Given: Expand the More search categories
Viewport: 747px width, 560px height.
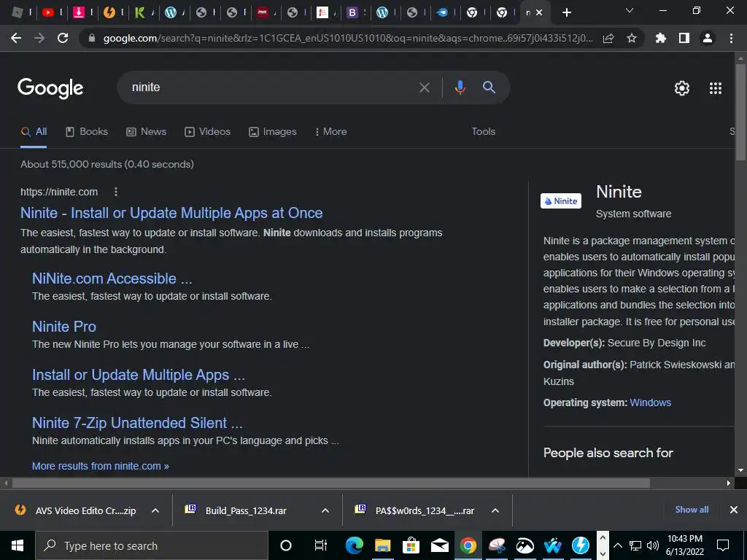Looking at the screenshot, I should (x=331, y=132).
